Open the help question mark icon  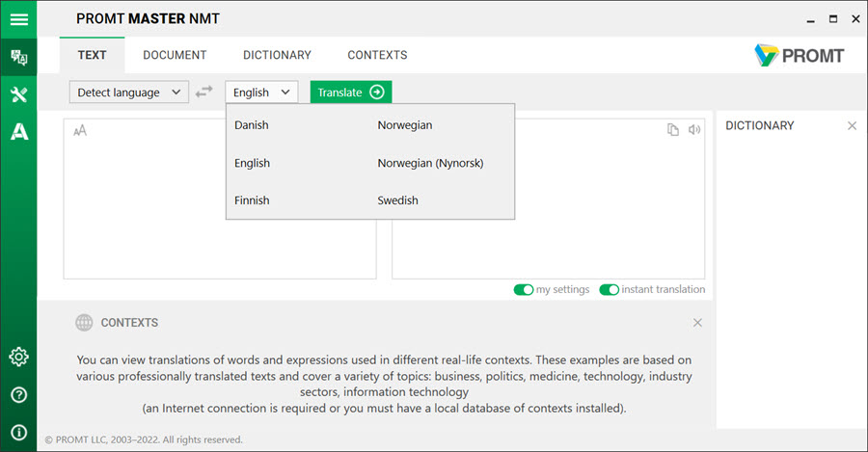tap(19, 394)
